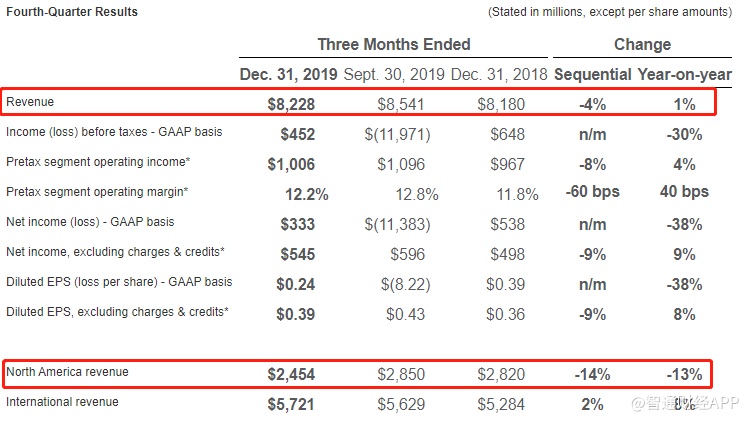Select the Sequential column header
This screenshot has width=749, height=422.
point(592,74)
